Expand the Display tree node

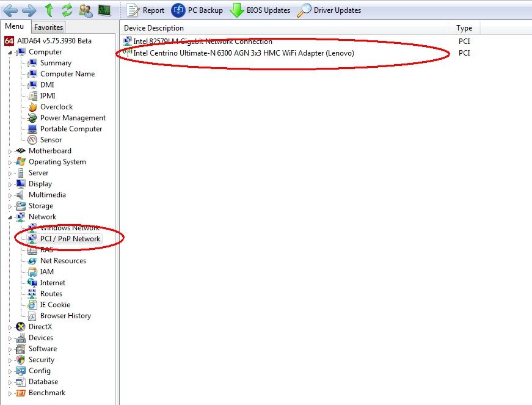coord(10,184)
